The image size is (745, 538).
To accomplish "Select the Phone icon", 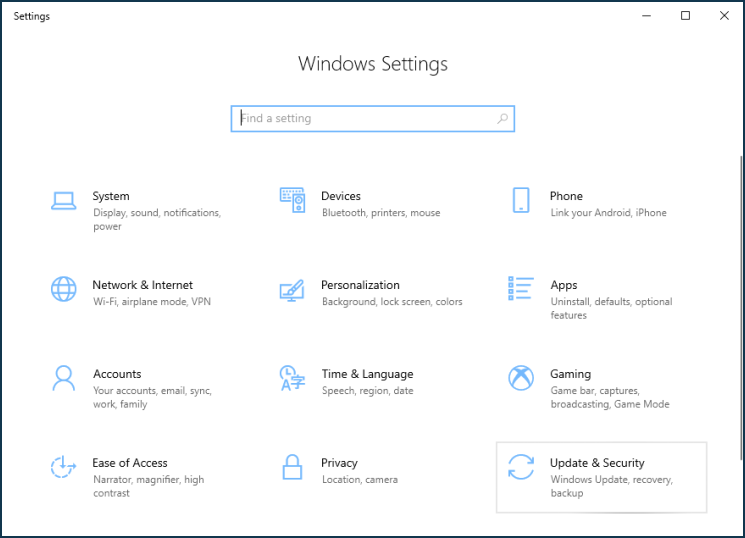I will click(x=521, y=200).
